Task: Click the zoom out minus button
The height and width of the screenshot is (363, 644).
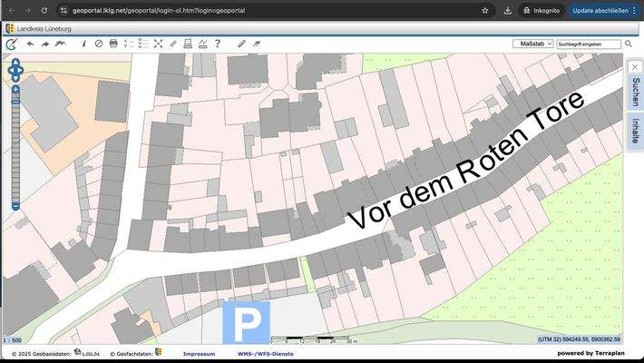Action: click(15, 206)
